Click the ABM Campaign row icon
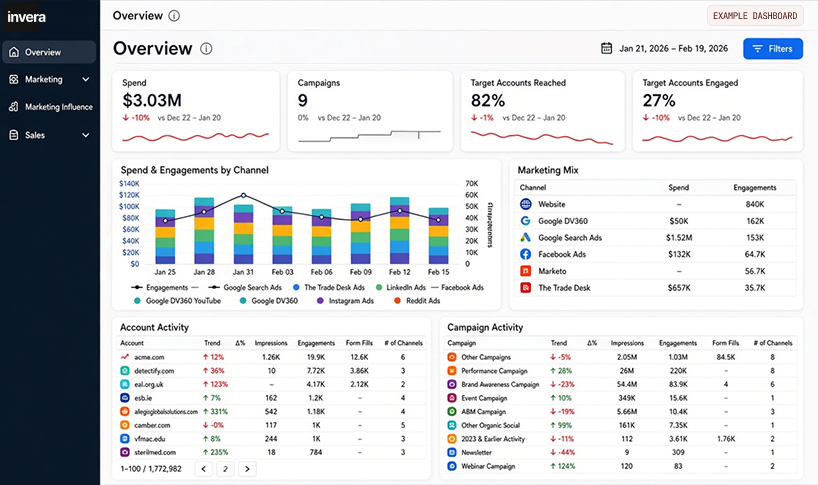Viewport: 818px width, 485px height. coord(452,411)
